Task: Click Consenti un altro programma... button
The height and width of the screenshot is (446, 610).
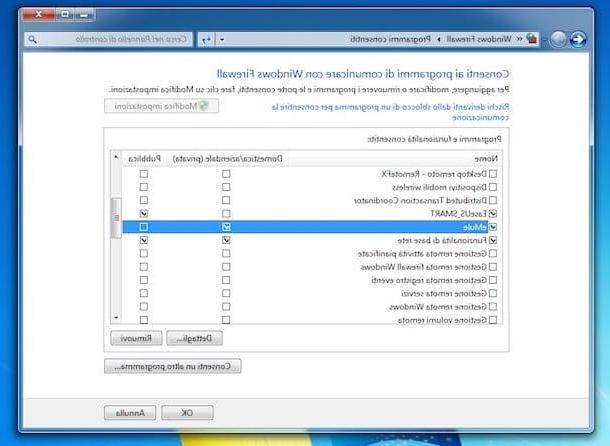Action: 173,366
